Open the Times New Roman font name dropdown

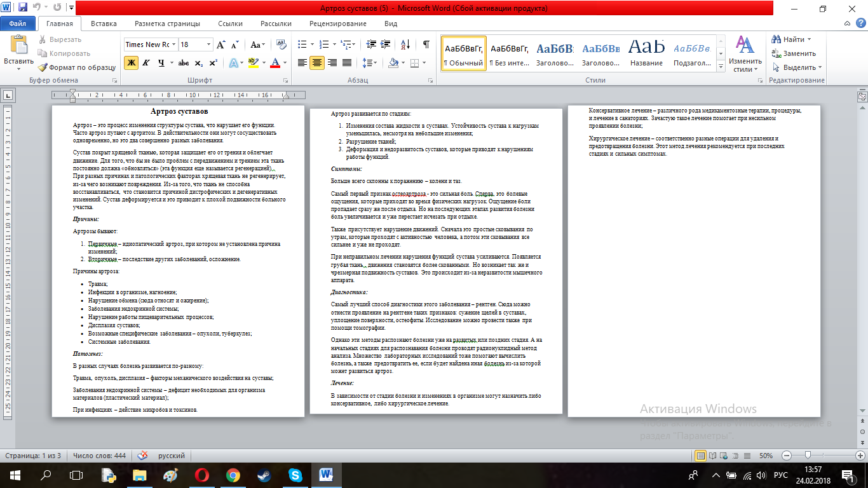point(173,44)
